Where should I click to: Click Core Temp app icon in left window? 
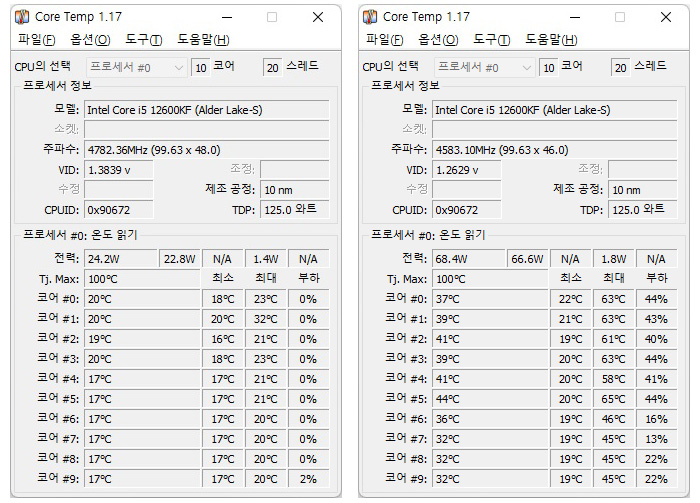[22, 17]
